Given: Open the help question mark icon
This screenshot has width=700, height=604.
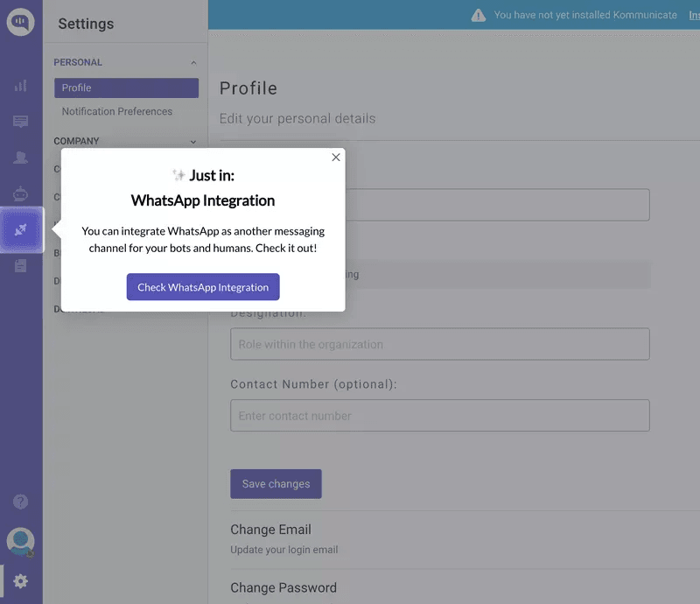Looking at the screenshot, I should [20, 502].
